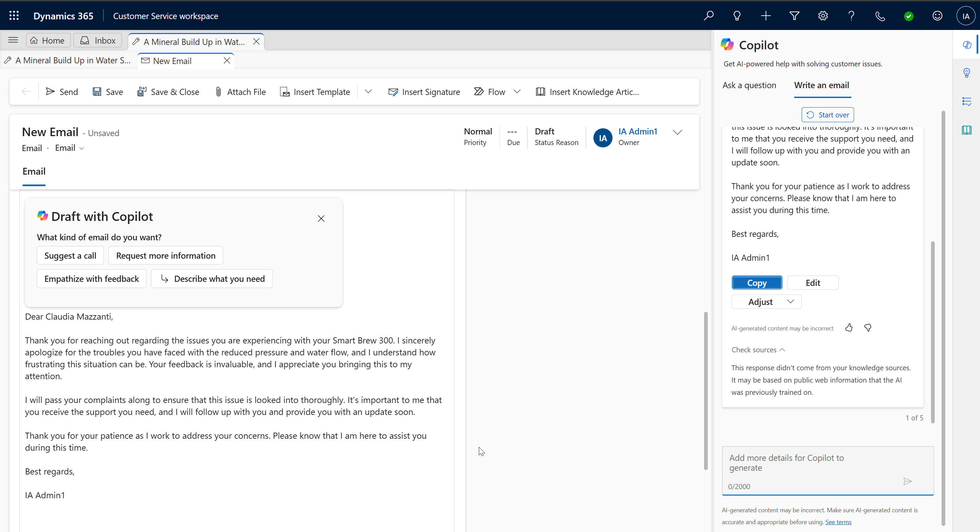Give thumbs down to Copilot response

pyautogui.click(x=868, y=328)
